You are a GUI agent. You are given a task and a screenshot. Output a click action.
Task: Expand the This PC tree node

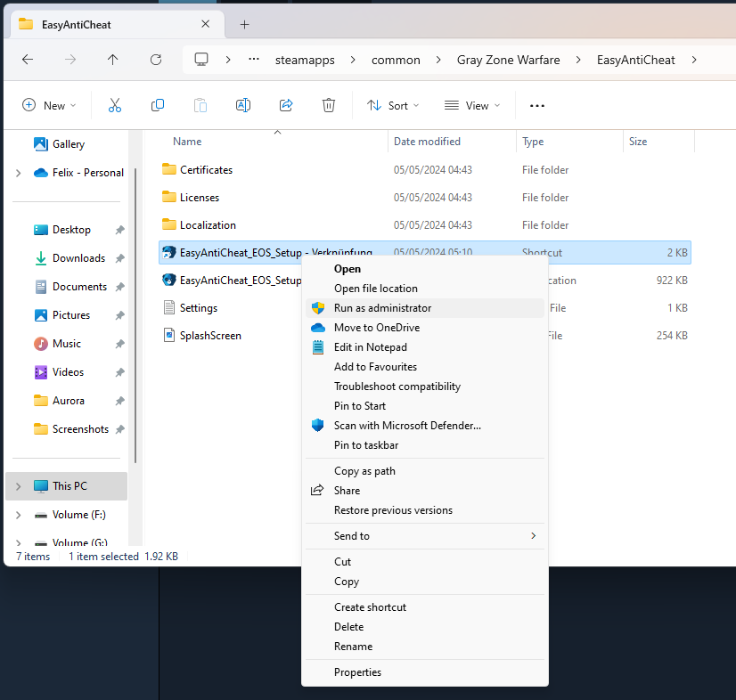(19, 486)
